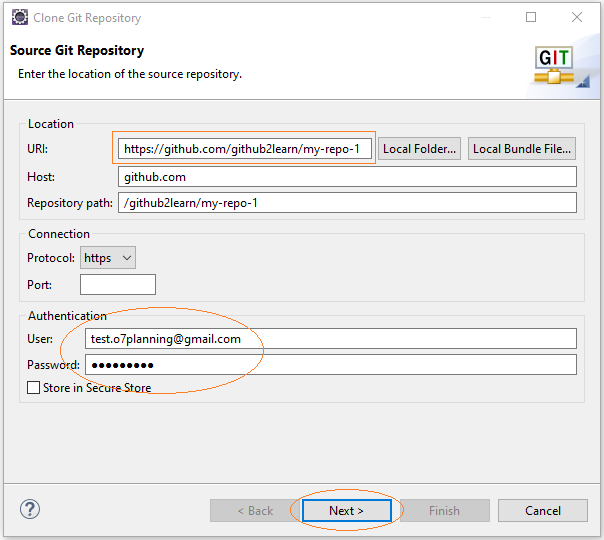Maximize the Clone Git Repository window

[x=531, y=17]
